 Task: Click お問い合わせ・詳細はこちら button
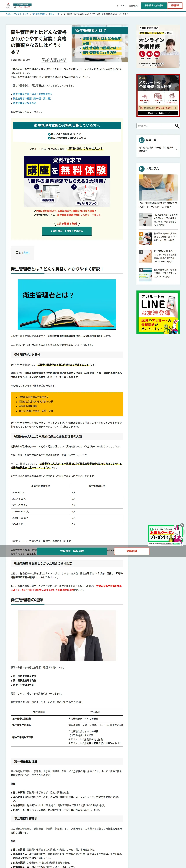point(158,113)
